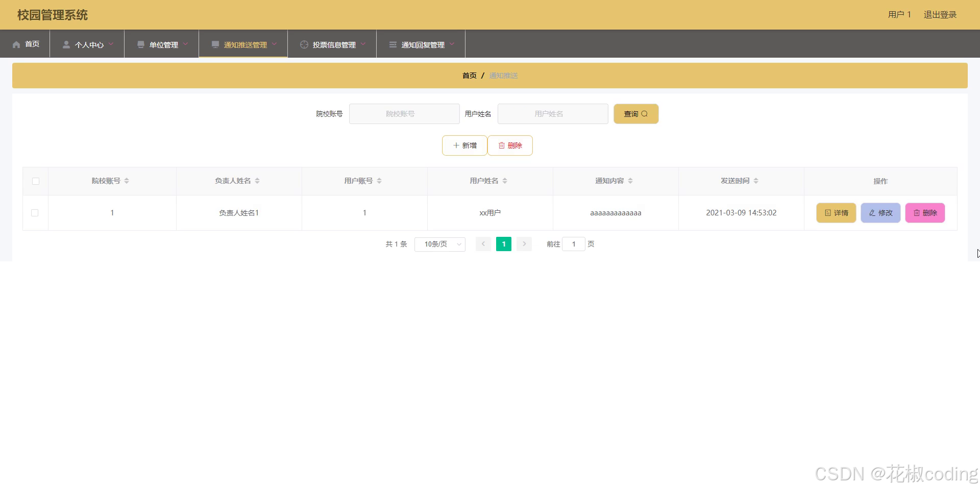Click 首页 in the breadcrumb
Viewport: 980px width, 490px height.
[470, 76]
